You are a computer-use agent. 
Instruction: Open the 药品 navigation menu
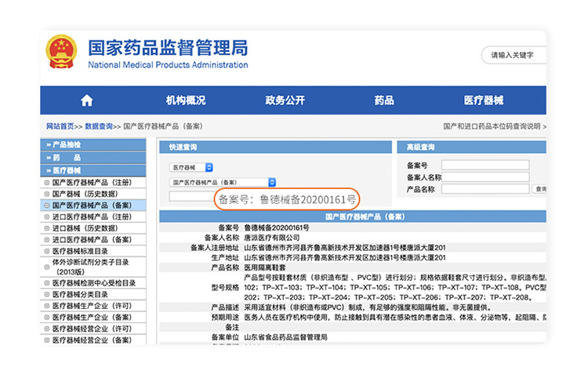tap(384, 100)
